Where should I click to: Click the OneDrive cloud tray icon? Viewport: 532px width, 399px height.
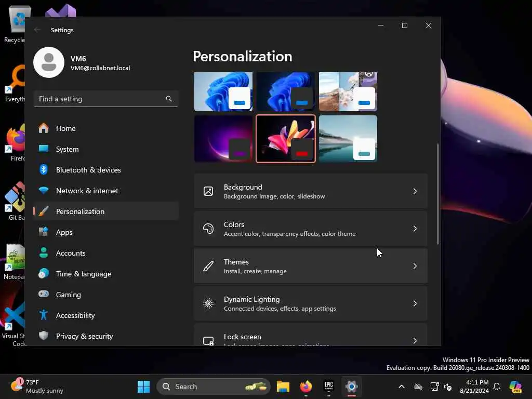click(418, 387)
